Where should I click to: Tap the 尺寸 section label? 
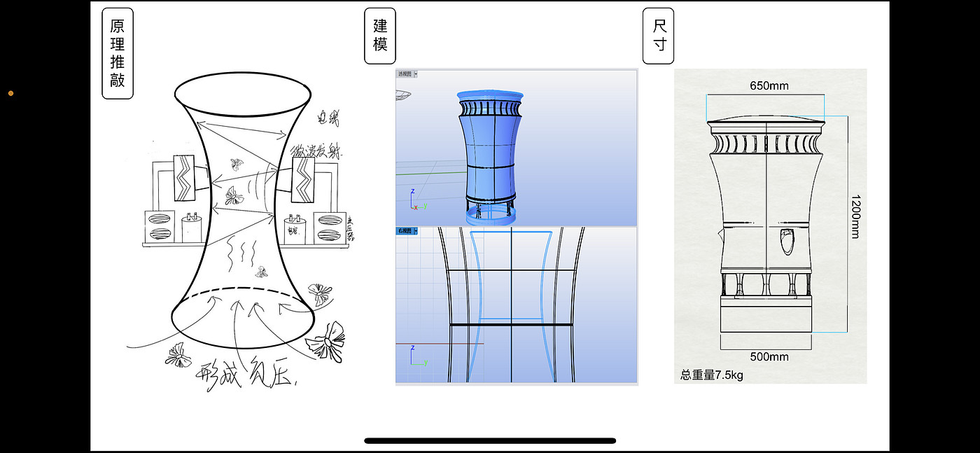click(x=659, y=36)
